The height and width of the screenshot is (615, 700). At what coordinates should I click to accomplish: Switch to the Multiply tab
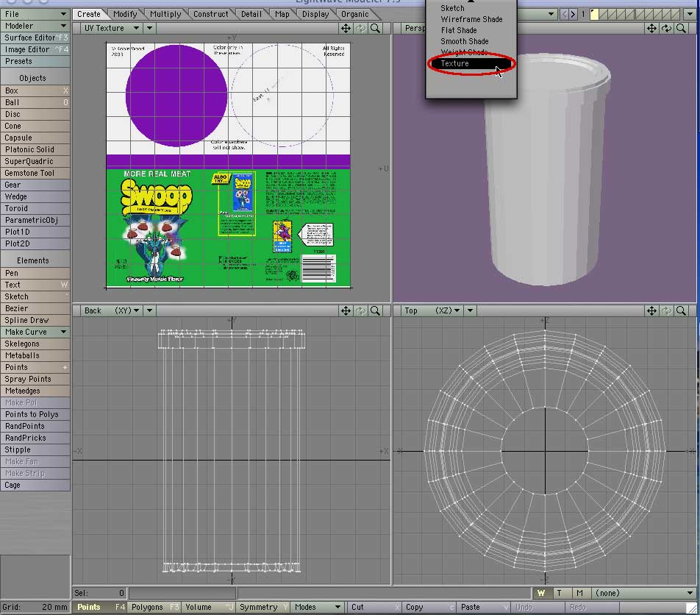click(165, 14)
